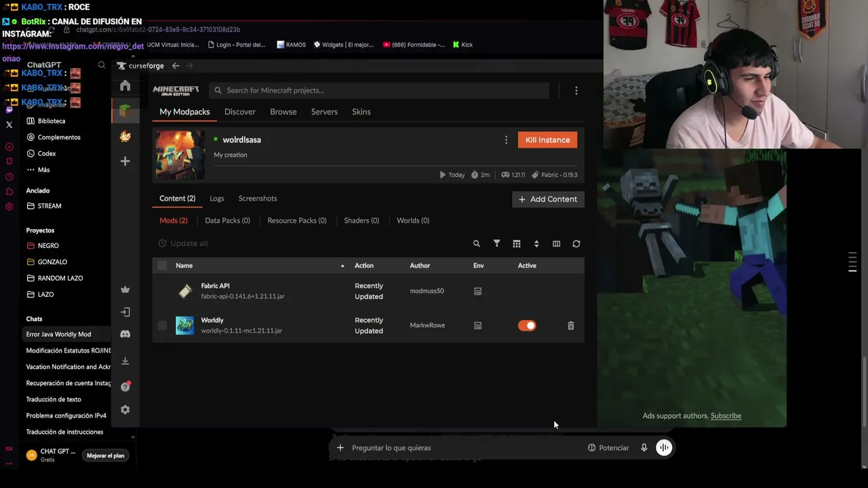The image size is (868, 488).
Task: Click the sign-in arrow icon in sidebar
Action: pyautogui.click(x=125, y=312)
